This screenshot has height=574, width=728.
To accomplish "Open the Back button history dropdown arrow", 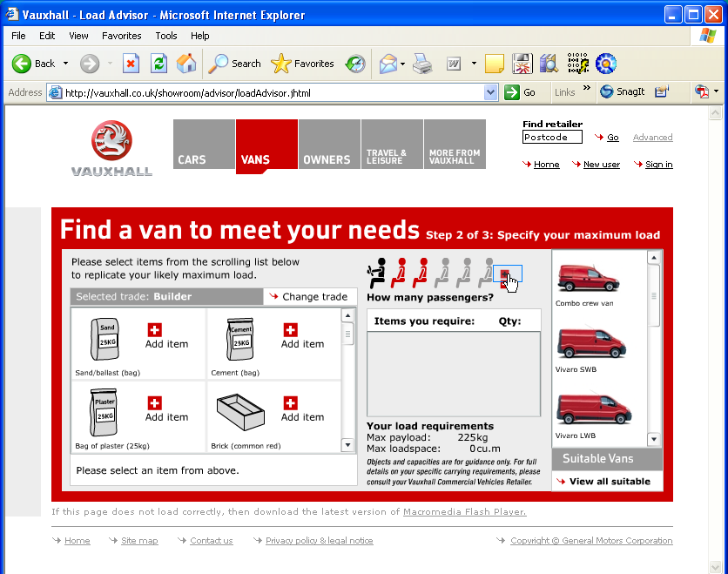I will click(x=64, y=64).
